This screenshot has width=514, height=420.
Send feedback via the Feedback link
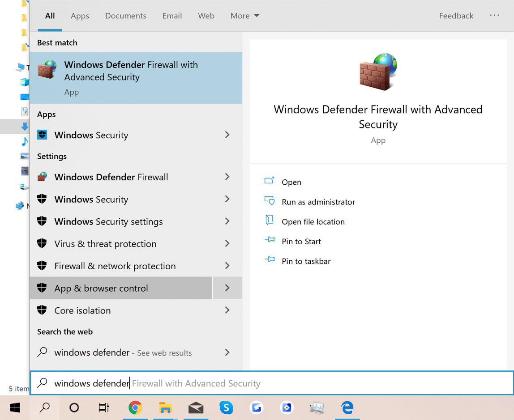pos(456,16)
